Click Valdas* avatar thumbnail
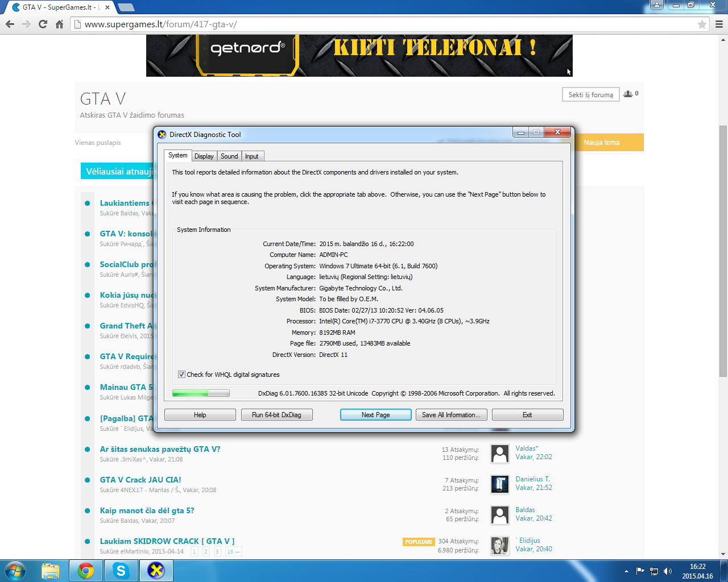Screen dimensions: 728x582 coord(500,454)
